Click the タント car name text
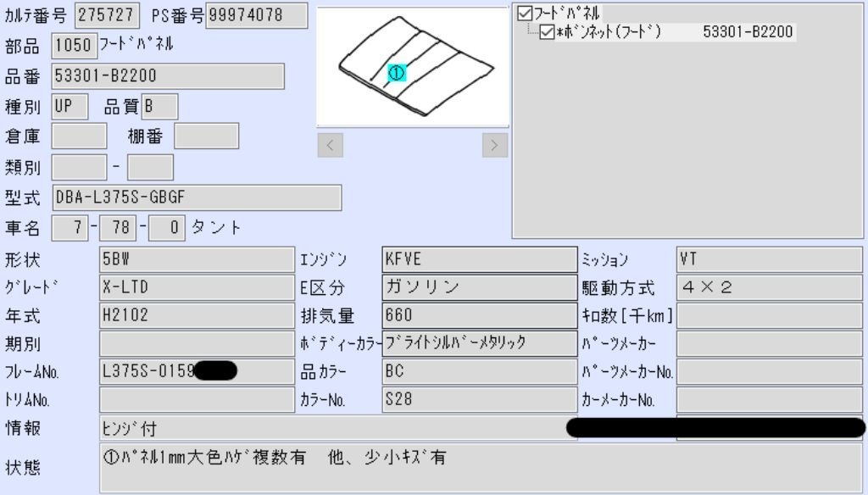This screenshot has height=495, width=868. 216,227
